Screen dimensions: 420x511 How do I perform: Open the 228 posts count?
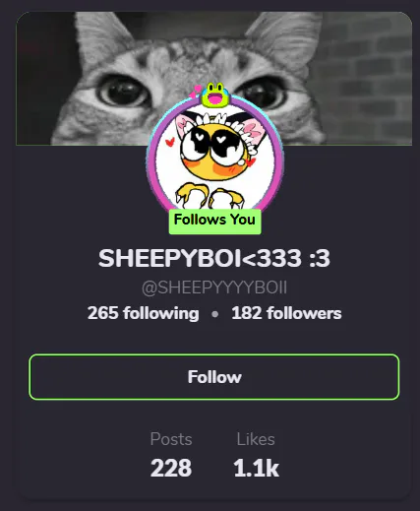[x=171, y=468]
